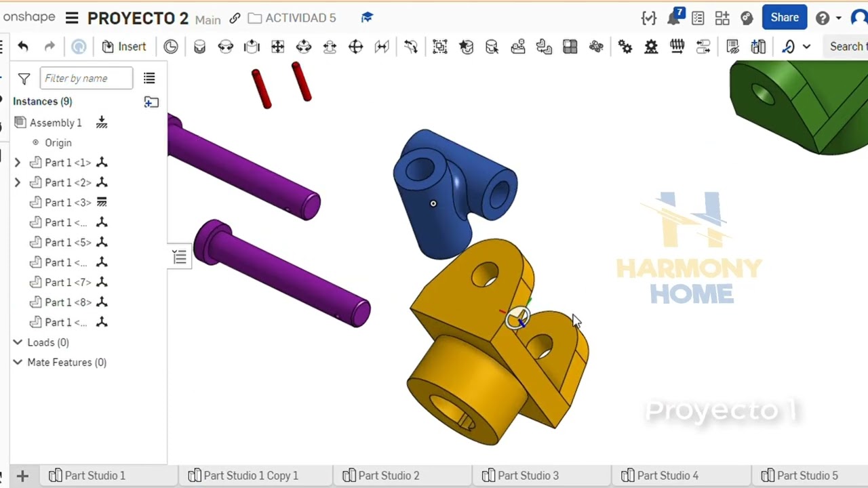
Task: Select Assembly 1 in the instances list
Action: 56,123
